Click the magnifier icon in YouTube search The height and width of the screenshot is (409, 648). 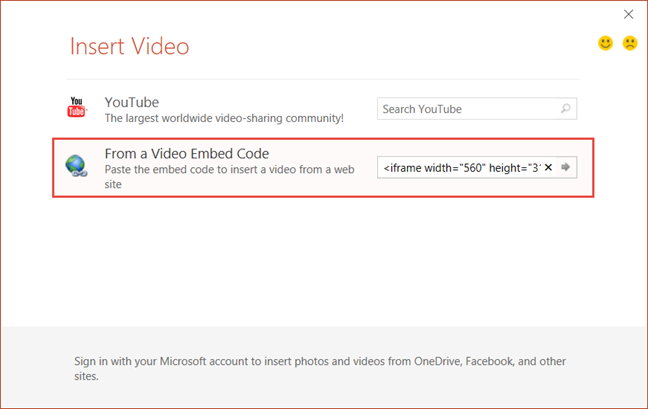[566, 109]
